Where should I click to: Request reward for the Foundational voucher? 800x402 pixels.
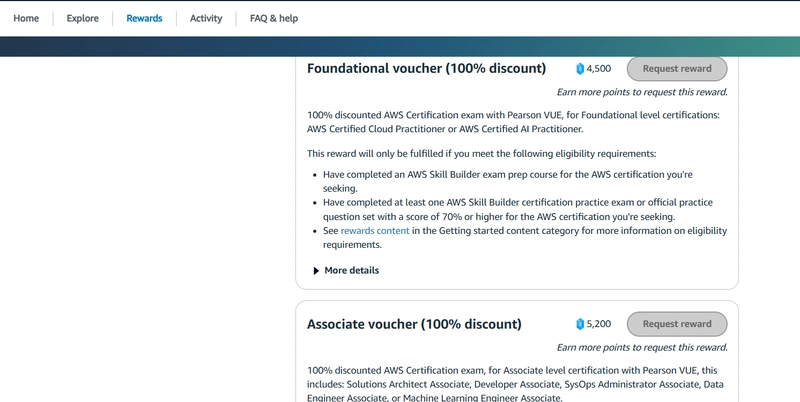click(x=677, y=69)
